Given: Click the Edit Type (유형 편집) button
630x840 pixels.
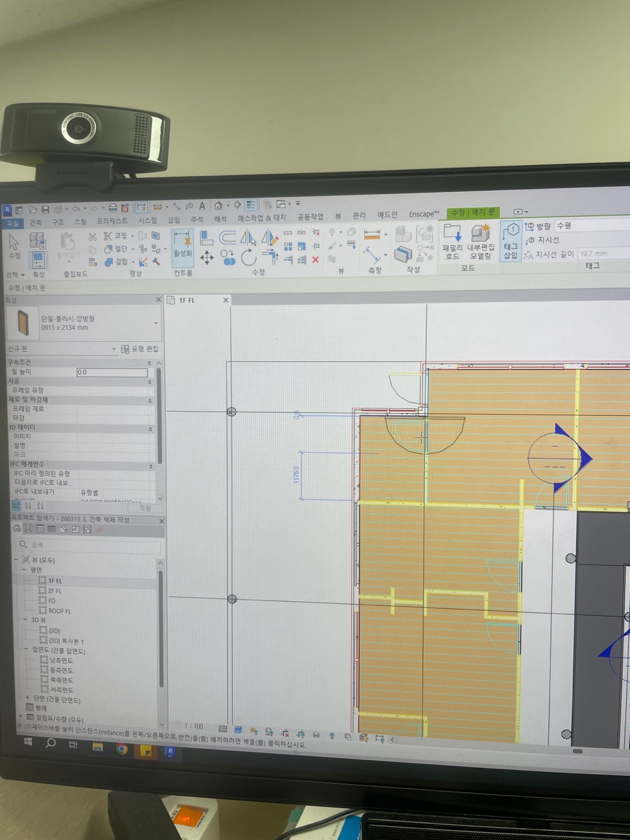Looking at the screenshot, I should (x=139, y=349).
